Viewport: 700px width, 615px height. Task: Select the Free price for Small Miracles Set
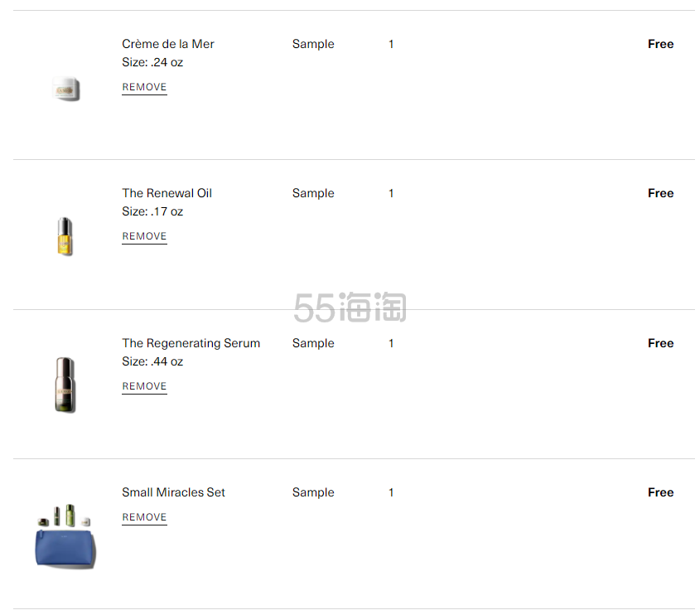pyautogui.click(x=661, y=492)
